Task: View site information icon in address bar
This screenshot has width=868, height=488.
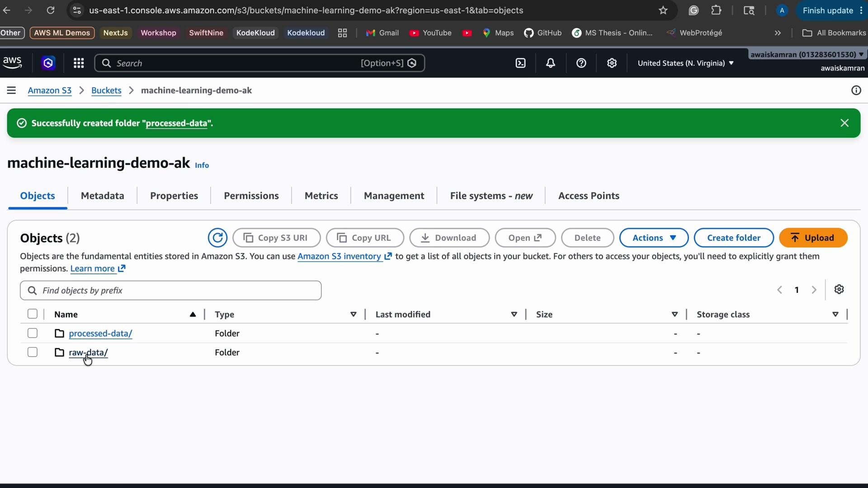Action: 77,10
